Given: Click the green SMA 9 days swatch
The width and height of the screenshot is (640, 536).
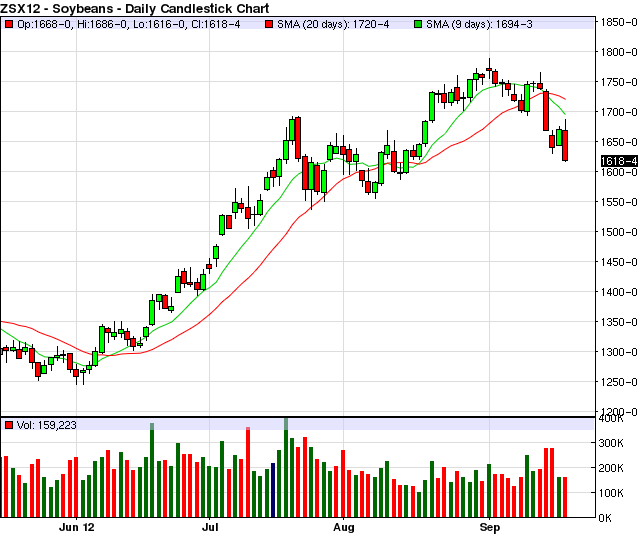Looking at the screenshot, I should coord(418,24).
